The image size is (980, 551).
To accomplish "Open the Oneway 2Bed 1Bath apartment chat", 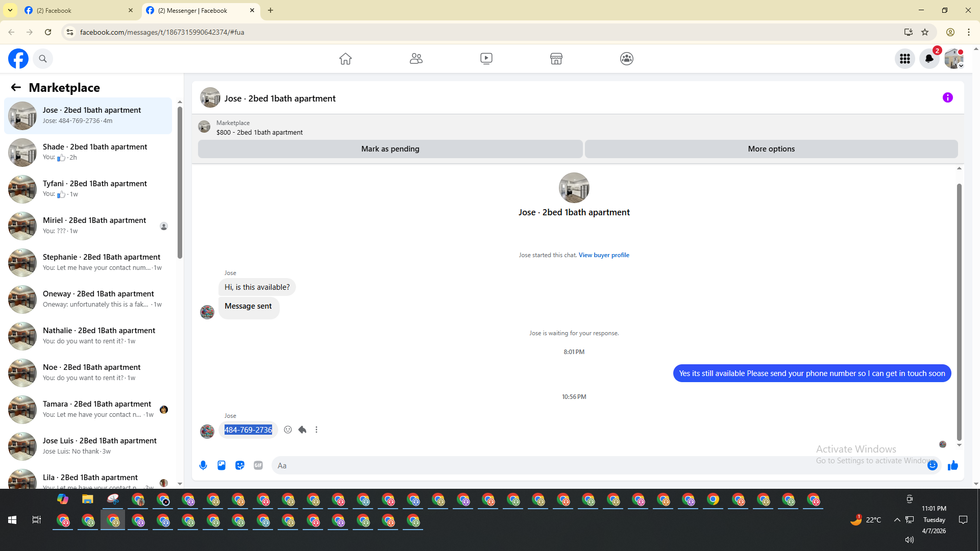I will pos(88,299).
